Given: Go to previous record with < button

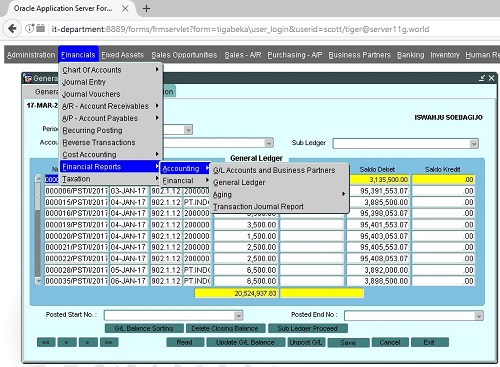Looking at the screenshot, I should click(67, 342).
